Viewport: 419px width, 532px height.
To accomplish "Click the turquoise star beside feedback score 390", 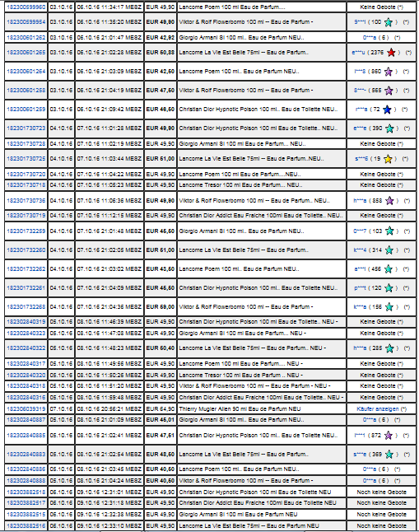I will (x=389, y=128).
